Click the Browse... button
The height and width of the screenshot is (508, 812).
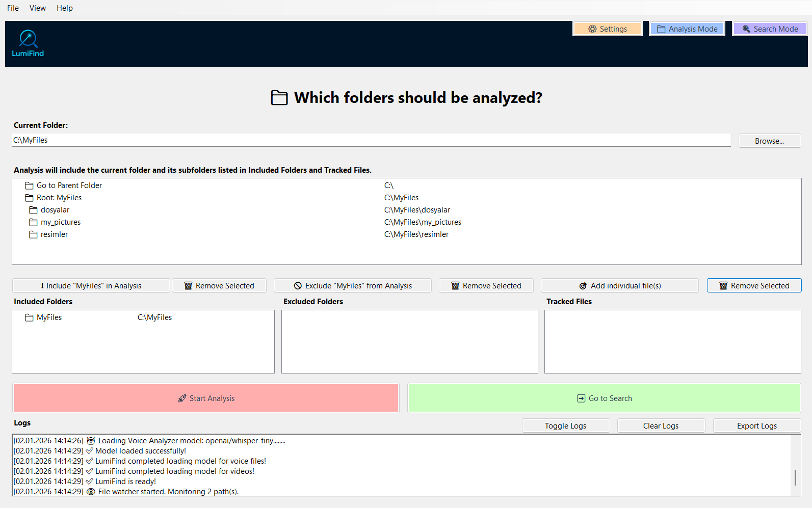coord(770,141)
